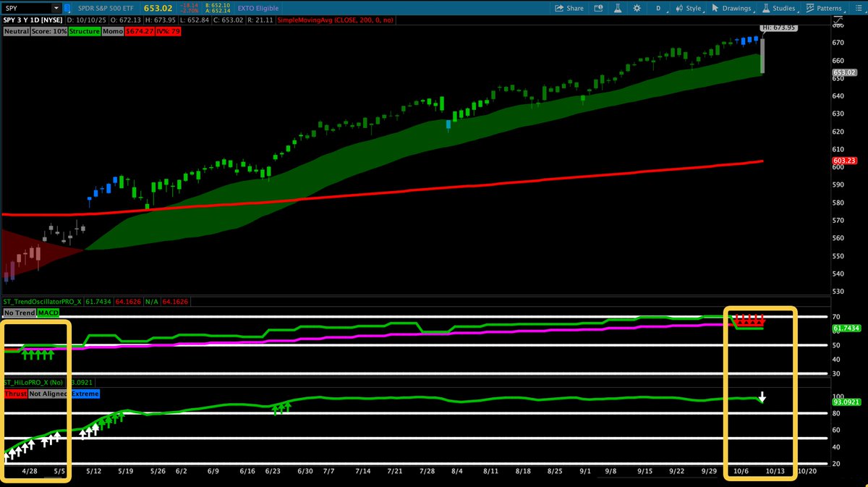Click the 653.02 price bubble on axis
The height and width of the screenshot is (487, 868).
[x=843, y=72]
